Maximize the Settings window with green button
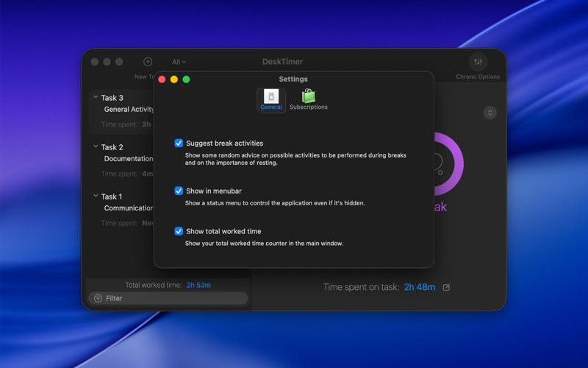The height and width of the screenshot is (368, 588). (x=186, y=79)
